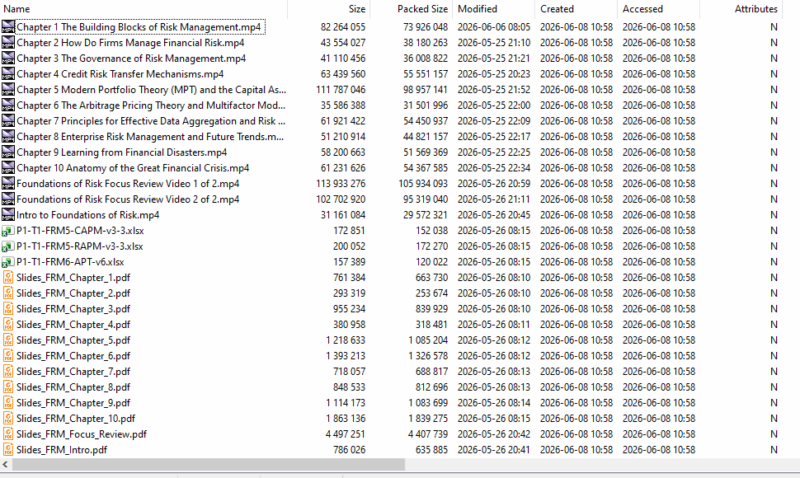Click the Slides_FRM_Chapter_1.pdf file icon
800x478 pixels.
8,278
